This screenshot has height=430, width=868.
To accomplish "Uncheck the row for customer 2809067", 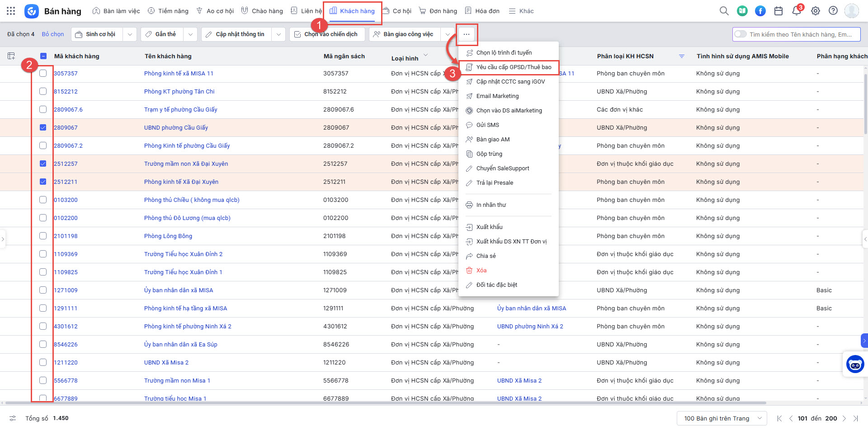I will click(43, 127).
